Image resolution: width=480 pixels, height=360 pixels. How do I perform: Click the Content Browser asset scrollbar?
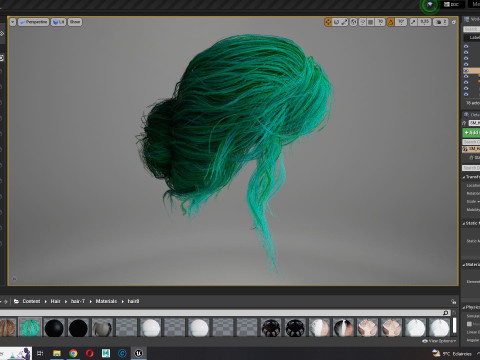[454, 325]
